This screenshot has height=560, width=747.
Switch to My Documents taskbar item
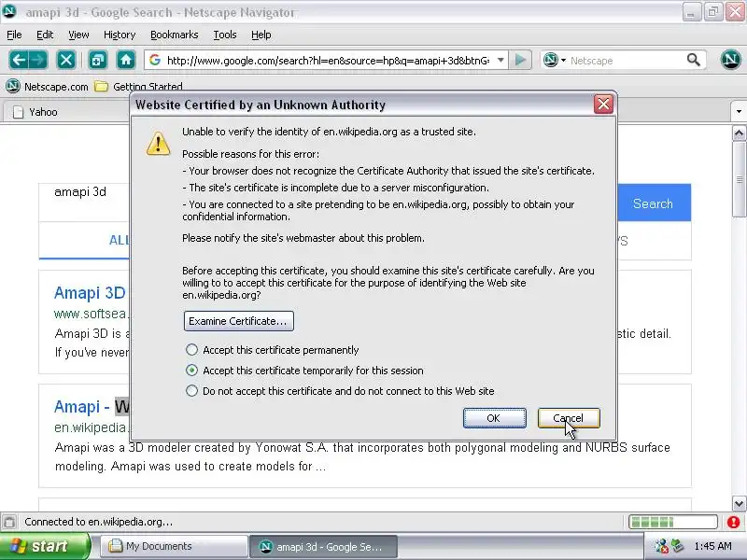coord(174,546)
